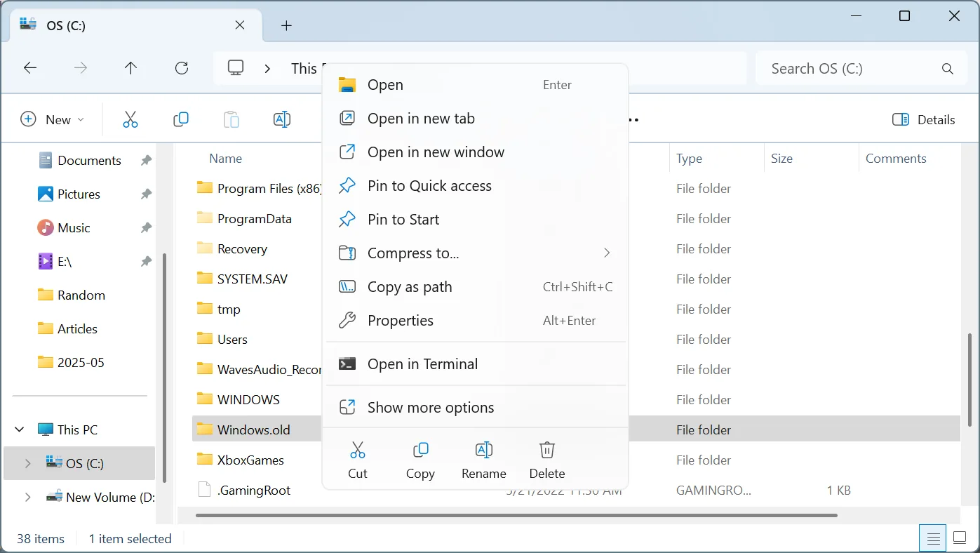Image resolution: width=980 pixels, height=553 pixels.
Task: Click the toolbar Copy icon
Action: click(x=181, y=119)
